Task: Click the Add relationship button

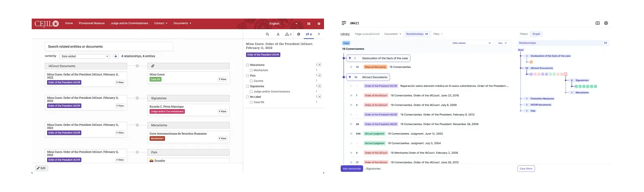Action: click(x=352, y=168)
